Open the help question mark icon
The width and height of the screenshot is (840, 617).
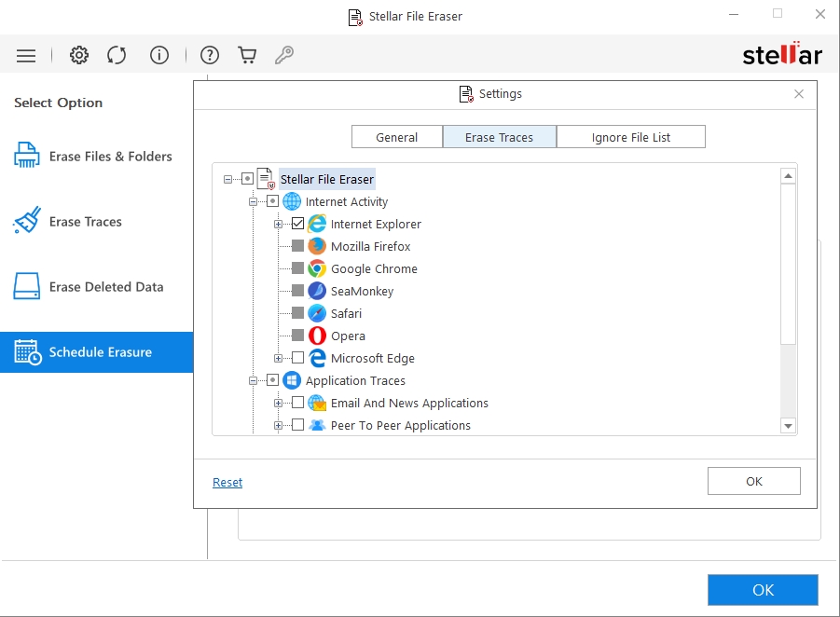point(210,56)
